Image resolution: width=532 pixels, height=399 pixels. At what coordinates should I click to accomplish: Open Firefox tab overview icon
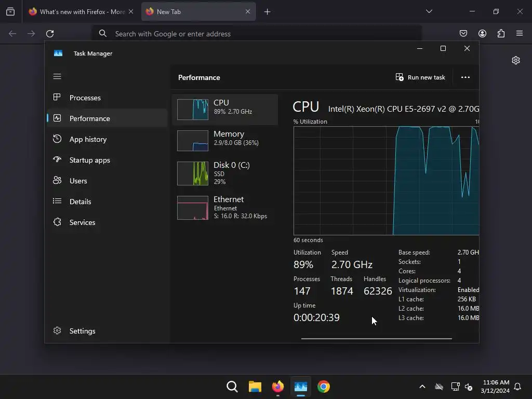[x=10, y=11]
